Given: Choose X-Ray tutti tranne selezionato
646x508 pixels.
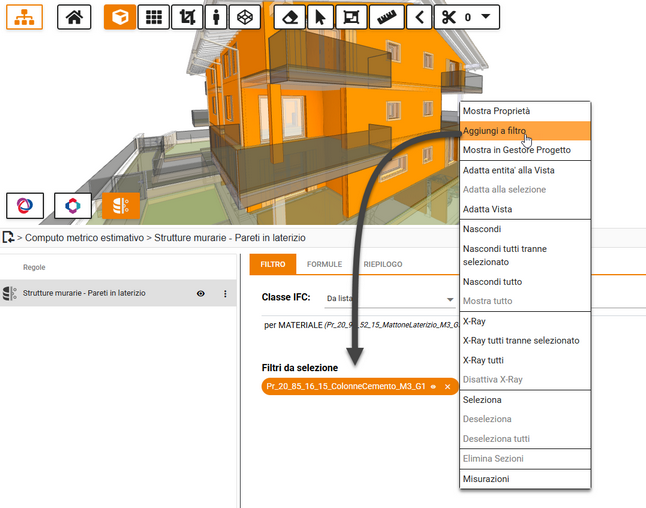Looking at the screenshot, I should 525,340.
